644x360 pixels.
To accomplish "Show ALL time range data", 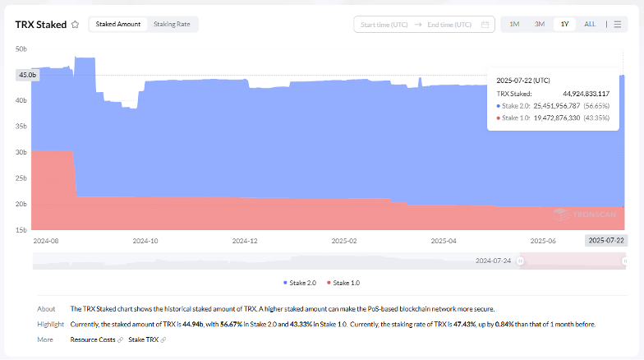I will click(590, 25).
